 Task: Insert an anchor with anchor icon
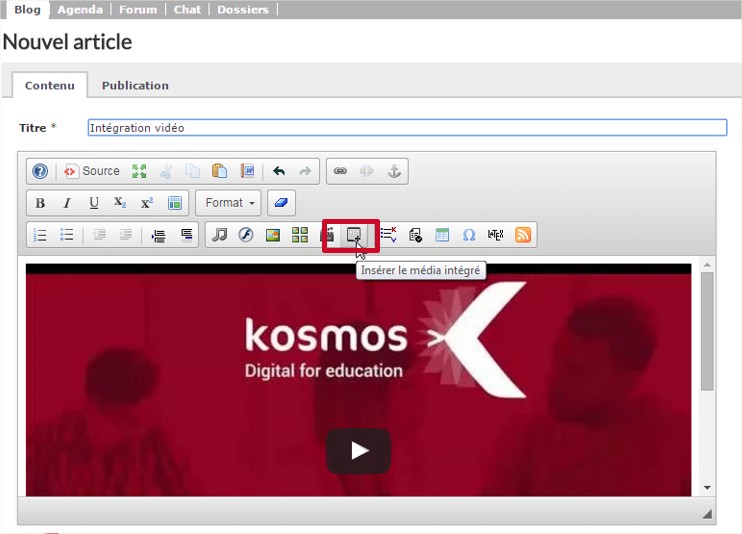(394, 171)
